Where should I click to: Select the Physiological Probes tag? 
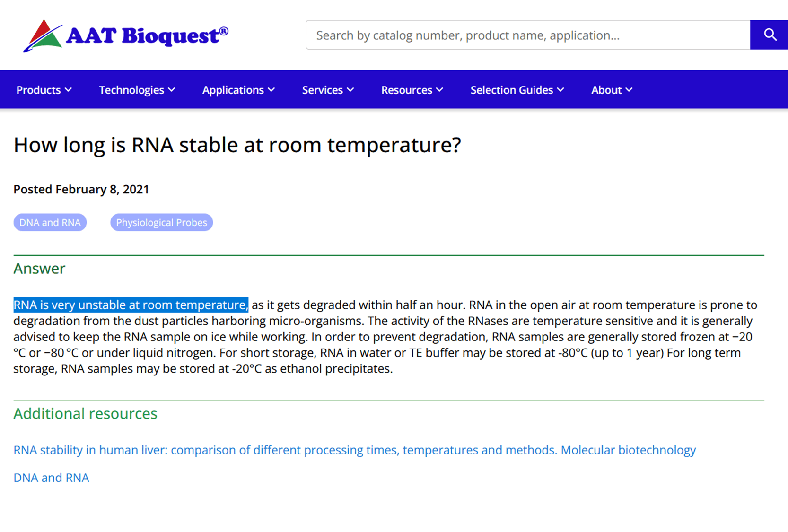pyautogui.click(x=161, y=222)
